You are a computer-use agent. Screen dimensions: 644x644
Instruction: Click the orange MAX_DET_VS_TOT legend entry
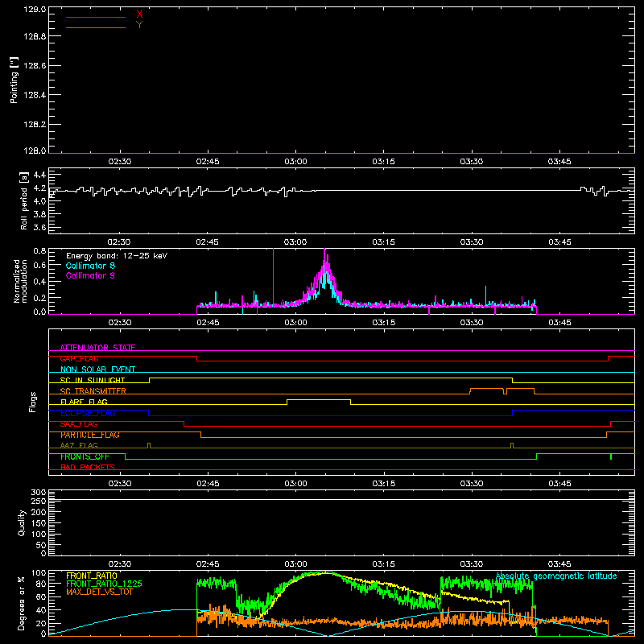(x=100, y=592)
